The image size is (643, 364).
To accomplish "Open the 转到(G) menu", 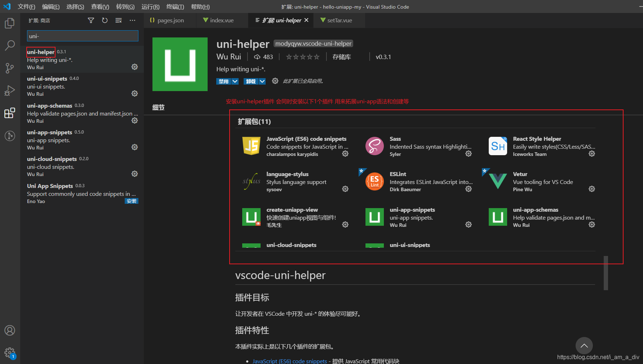I will 125,7.
